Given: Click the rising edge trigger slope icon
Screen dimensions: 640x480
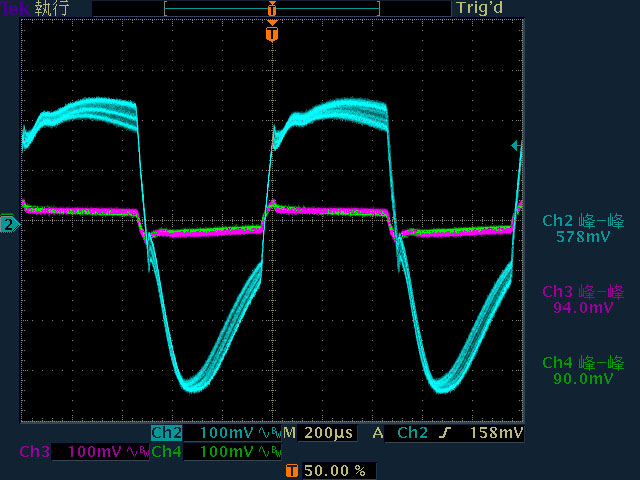Looking at the screenshot, I should [445, 433].
